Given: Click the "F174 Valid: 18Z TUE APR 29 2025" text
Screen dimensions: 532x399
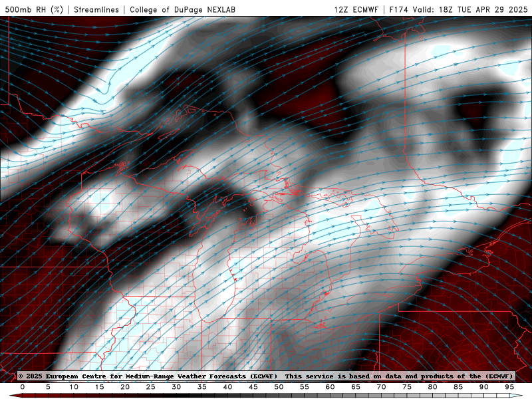Looking at the screenshot, I should (x=458, y=9).
